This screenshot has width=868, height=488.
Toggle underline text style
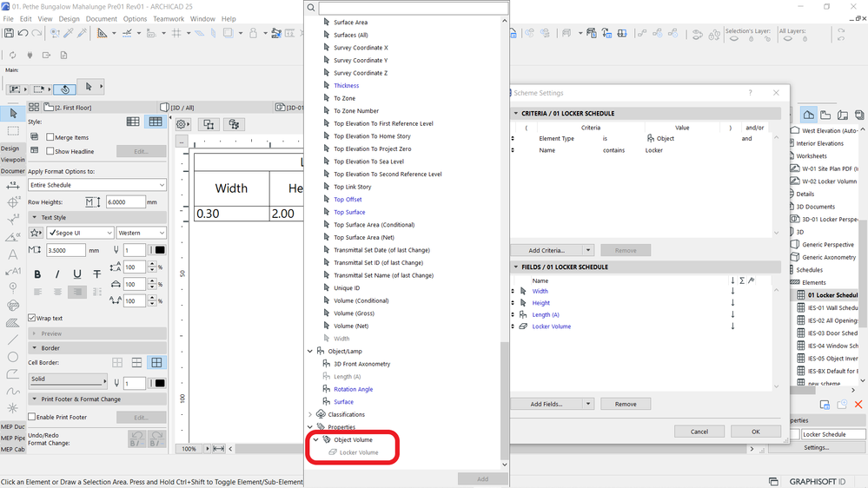tap(77, 274)
